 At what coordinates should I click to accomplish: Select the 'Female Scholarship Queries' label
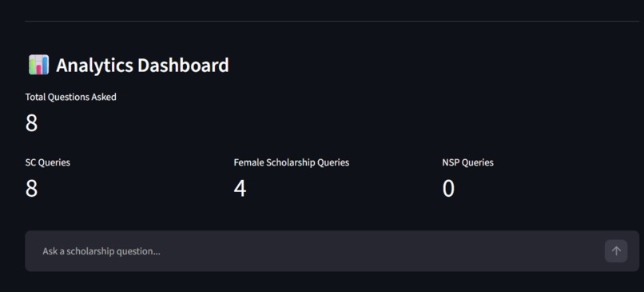pos(292,162)
